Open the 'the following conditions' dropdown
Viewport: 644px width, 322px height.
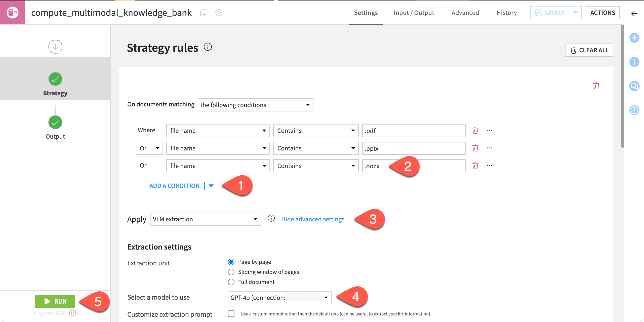[x=255, y=105]
